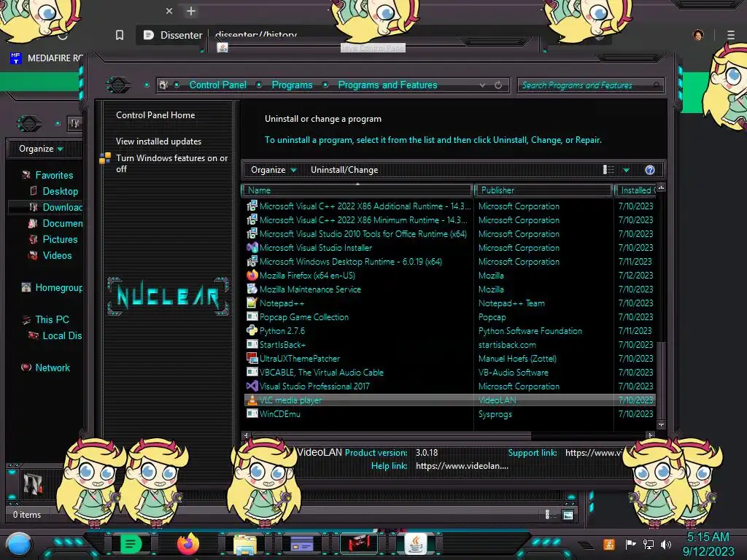747x560 pixels.
Task: Click the network tray icon
Action: (649, 544)
